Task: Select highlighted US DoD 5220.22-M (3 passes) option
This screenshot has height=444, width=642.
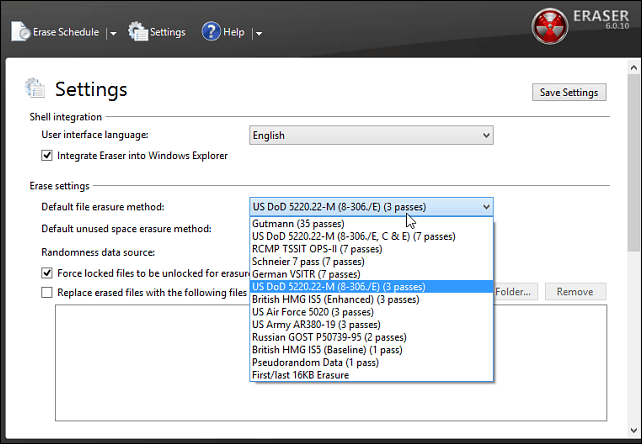Action: [371, 287]
